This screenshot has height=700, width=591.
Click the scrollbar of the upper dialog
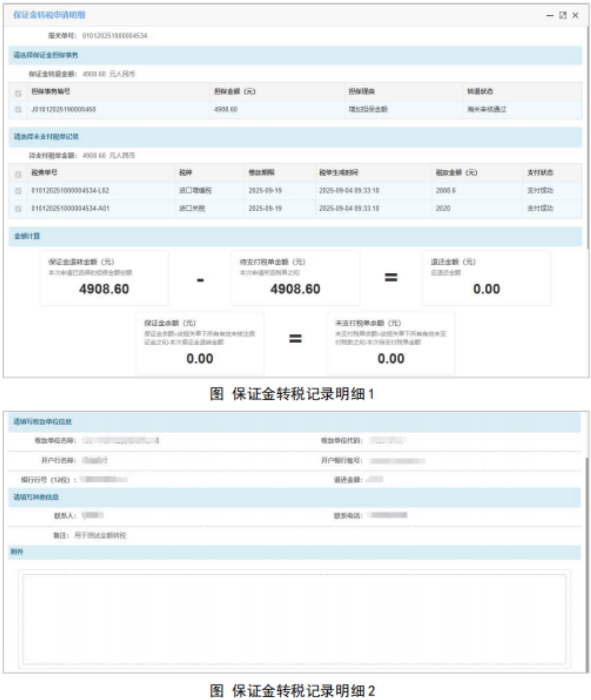[x=587, y=138]
